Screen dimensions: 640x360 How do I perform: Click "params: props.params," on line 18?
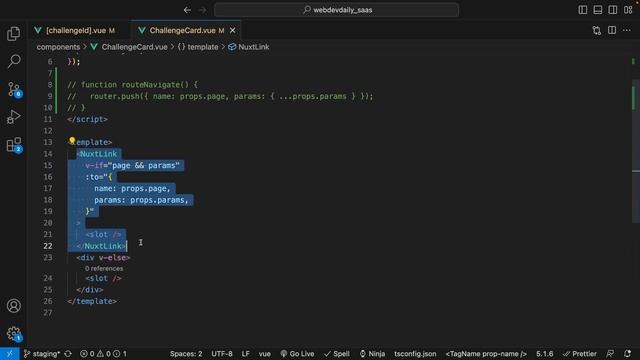click(141, 200)
